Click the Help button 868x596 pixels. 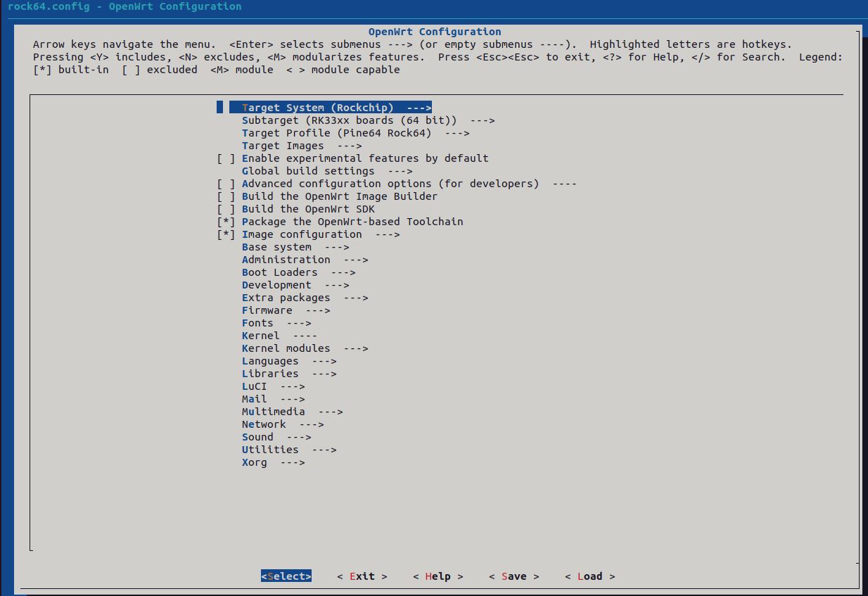(438, 576)
